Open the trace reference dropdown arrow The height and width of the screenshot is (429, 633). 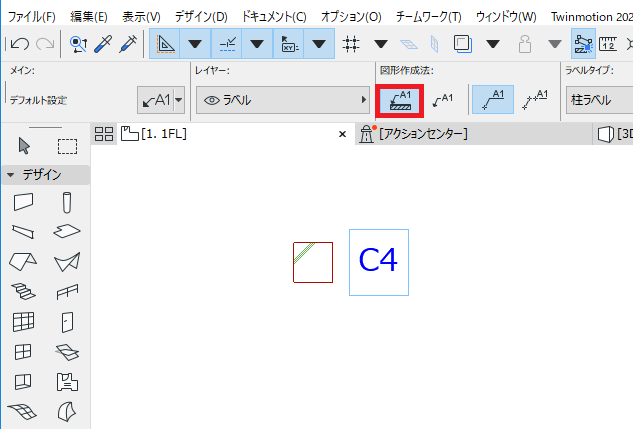click(x=493, y=44)
